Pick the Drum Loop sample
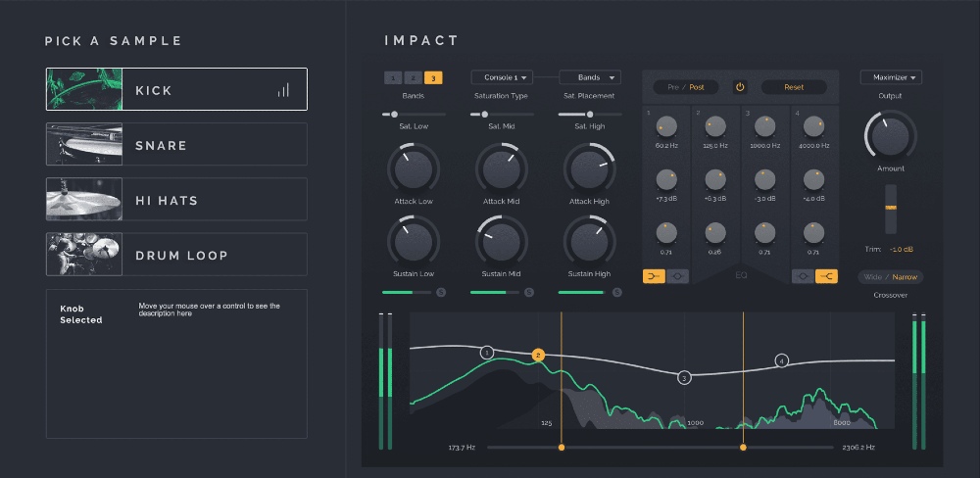Viewport: 980px width, 478px height. coord(176,255)
